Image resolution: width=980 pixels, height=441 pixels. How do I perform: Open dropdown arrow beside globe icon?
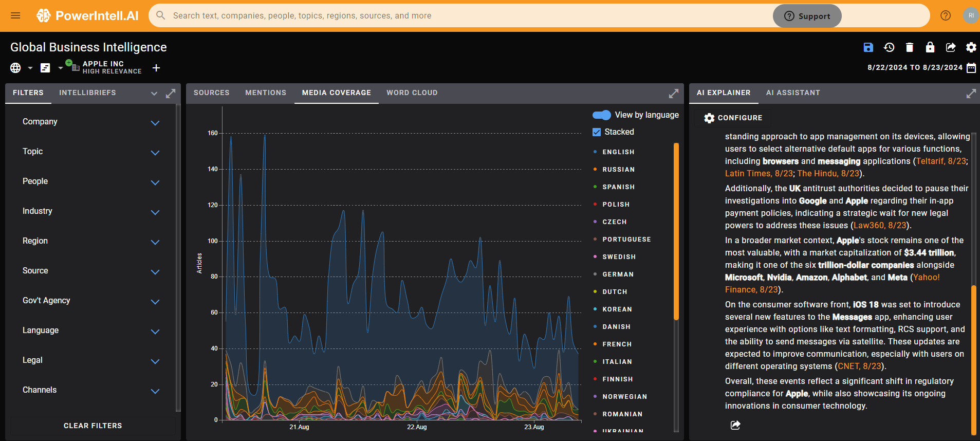30,68
